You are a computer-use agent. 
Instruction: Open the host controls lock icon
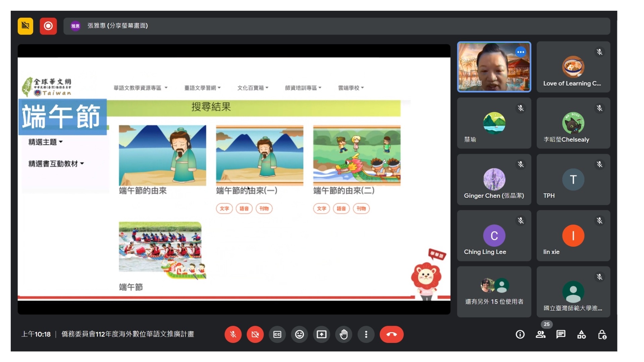pos(602,334)
